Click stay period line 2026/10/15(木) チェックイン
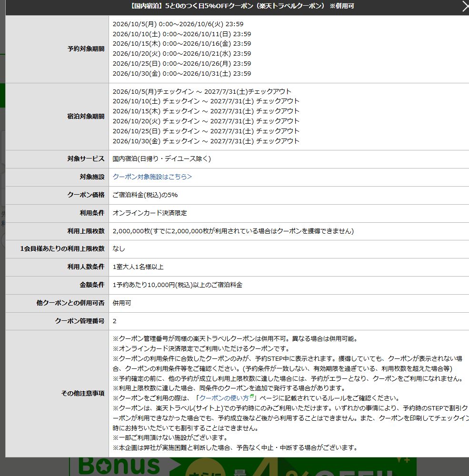Viewport: 469px width, 476px height. click(206, 111)
